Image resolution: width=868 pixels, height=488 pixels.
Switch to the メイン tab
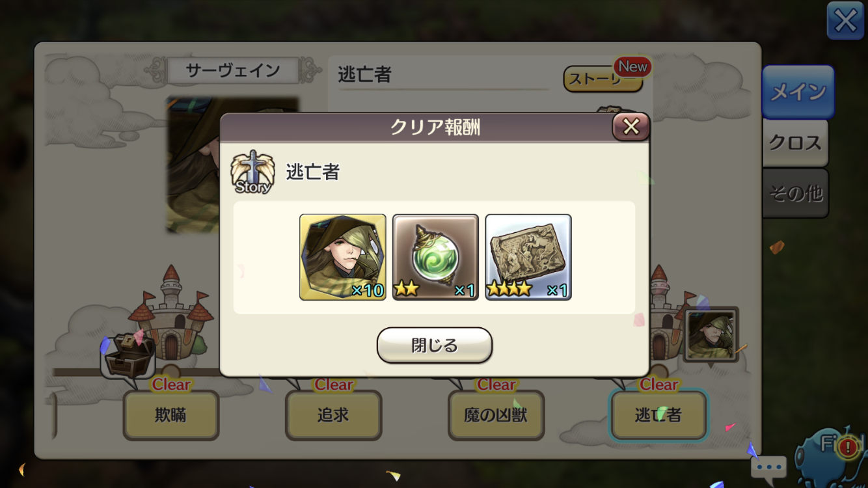[798, 92]
